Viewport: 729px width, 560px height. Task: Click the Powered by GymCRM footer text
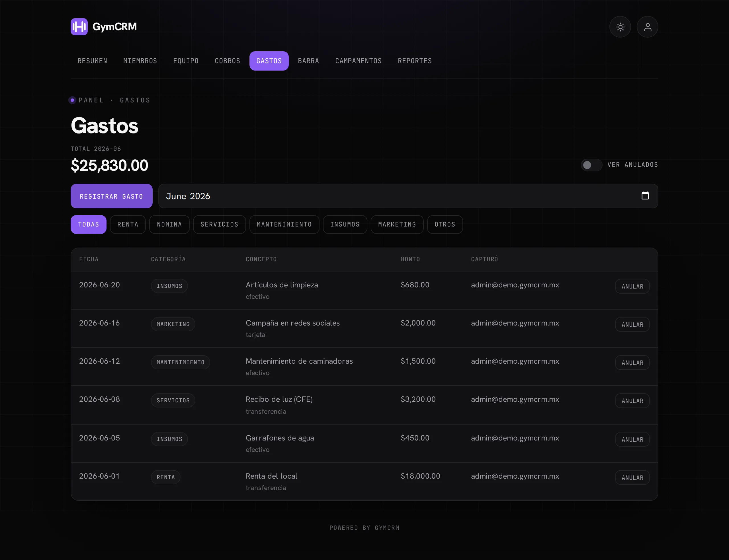[364, 528]
